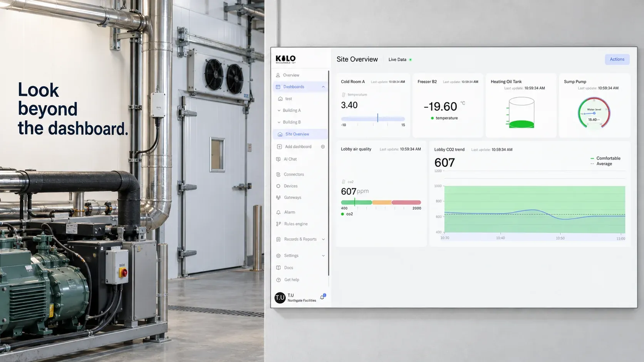
Task: Toggle the temperature legend in Freezer B2
Action: (x=444, y=118)
